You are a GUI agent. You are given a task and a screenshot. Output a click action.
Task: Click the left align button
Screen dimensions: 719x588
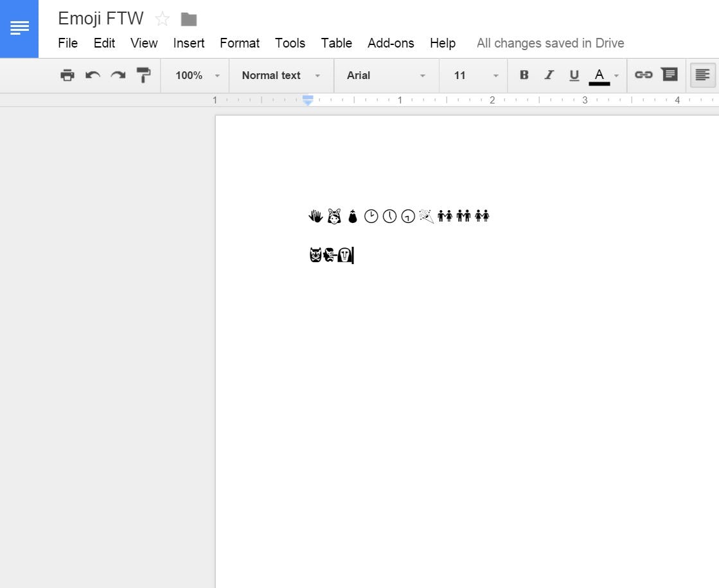click(702, 75)
